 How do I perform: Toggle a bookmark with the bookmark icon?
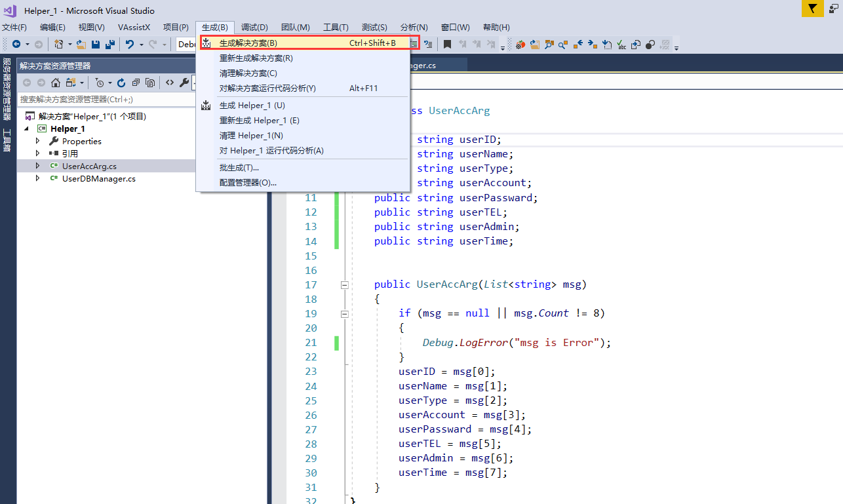(x=447, y=44)
